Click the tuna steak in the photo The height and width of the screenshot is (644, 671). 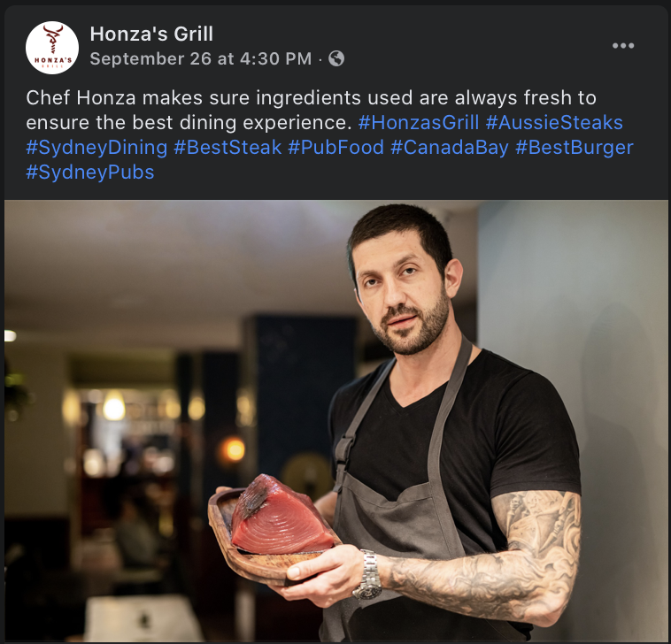tap(282, 515)
